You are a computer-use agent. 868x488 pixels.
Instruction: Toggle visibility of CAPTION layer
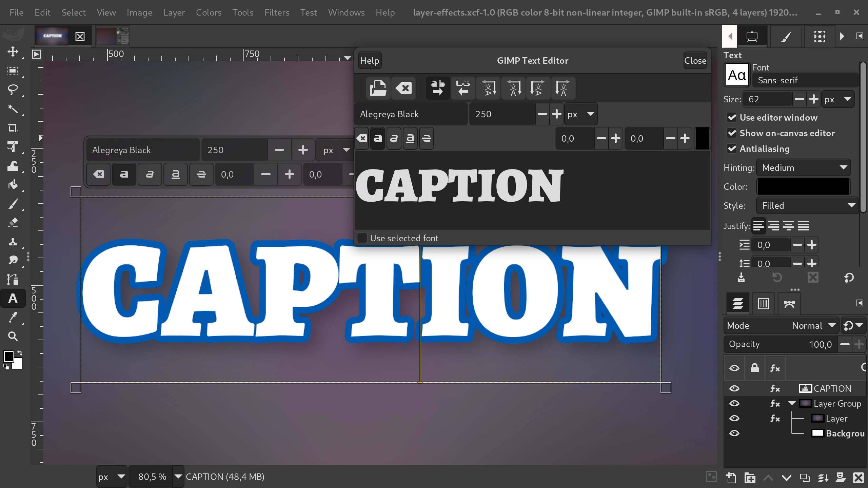pyautogui.click(x=734, y=388)
